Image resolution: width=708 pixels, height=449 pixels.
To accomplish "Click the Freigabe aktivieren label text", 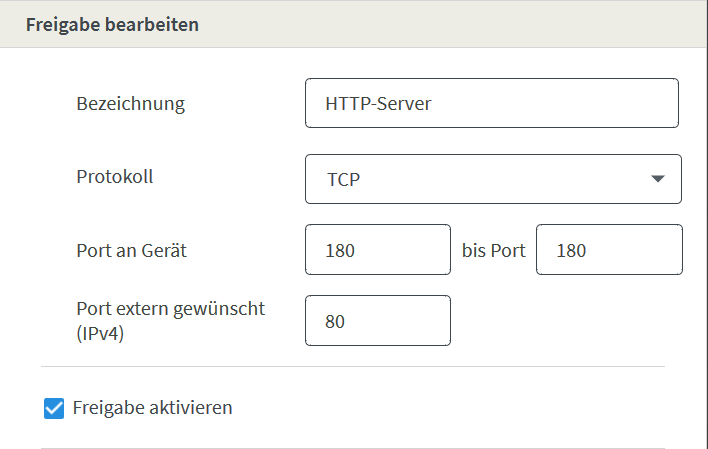I will (x=152, y=407).
